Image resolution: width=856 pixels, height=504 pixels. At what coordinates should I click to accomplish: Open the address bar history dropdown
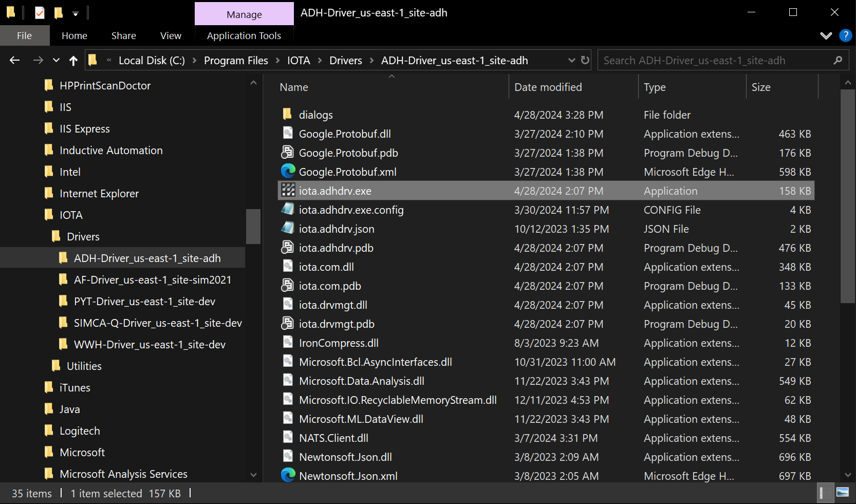pos(571,60)
